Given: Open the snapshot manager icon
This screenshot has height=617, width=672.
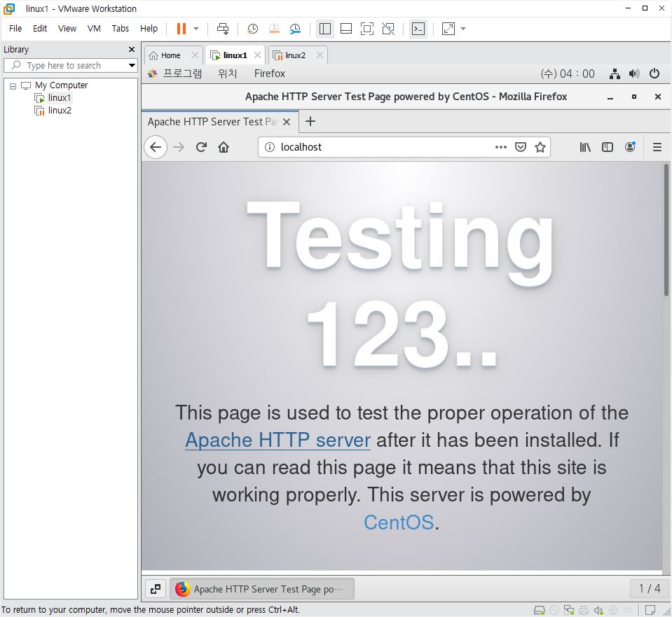Looking at the screenshot, I should pos(295,29).
